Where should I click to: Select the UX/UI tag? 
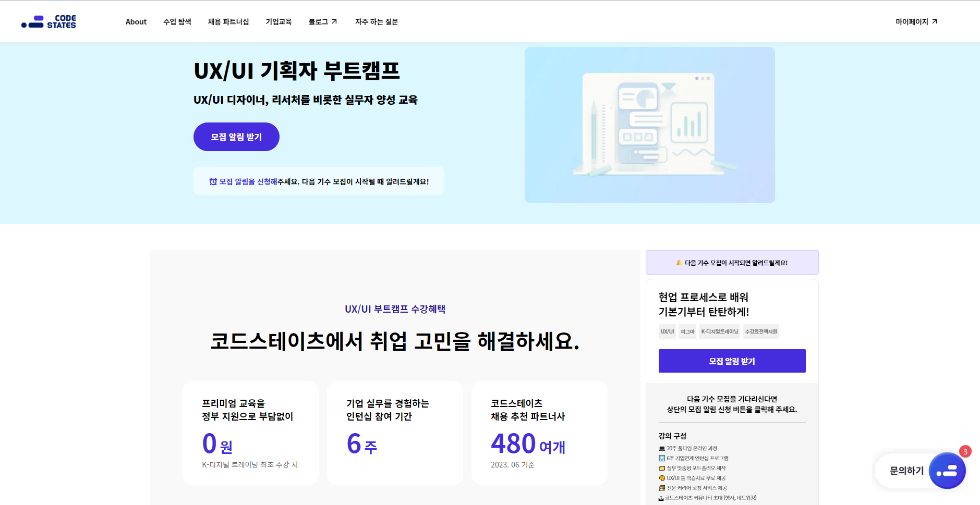[x=667, y=331]
